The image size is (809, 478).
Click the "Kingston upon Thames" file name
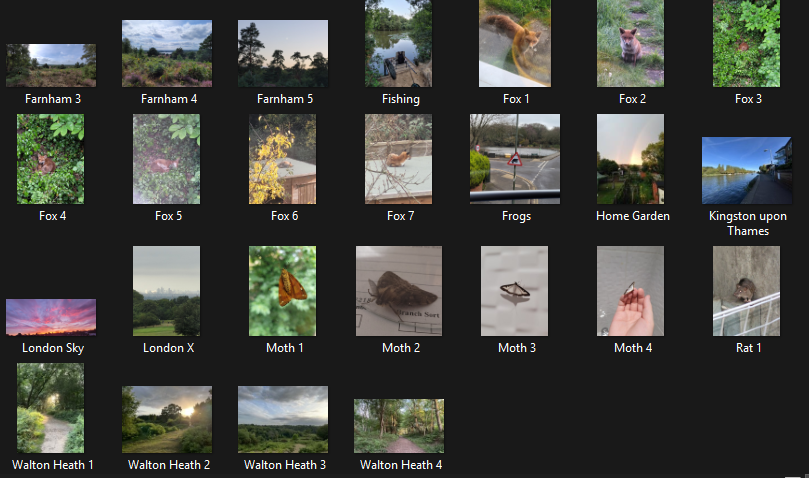click(x=748, y=223)
